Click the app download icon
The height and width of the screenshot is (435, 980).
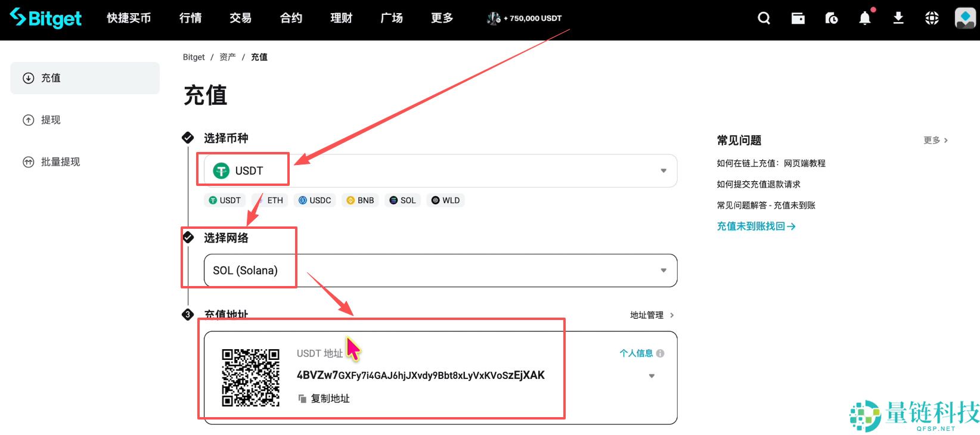coord(898,18)
